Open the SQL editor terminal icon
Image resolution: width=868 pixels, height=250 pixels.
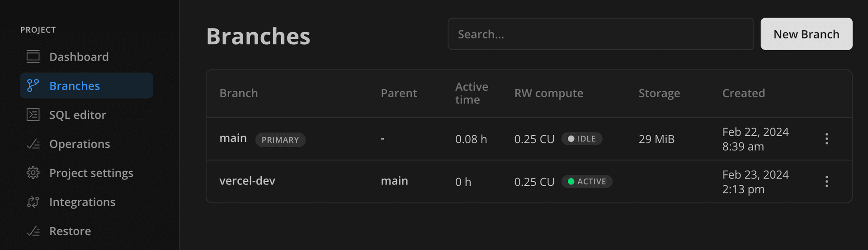(33, 115)
